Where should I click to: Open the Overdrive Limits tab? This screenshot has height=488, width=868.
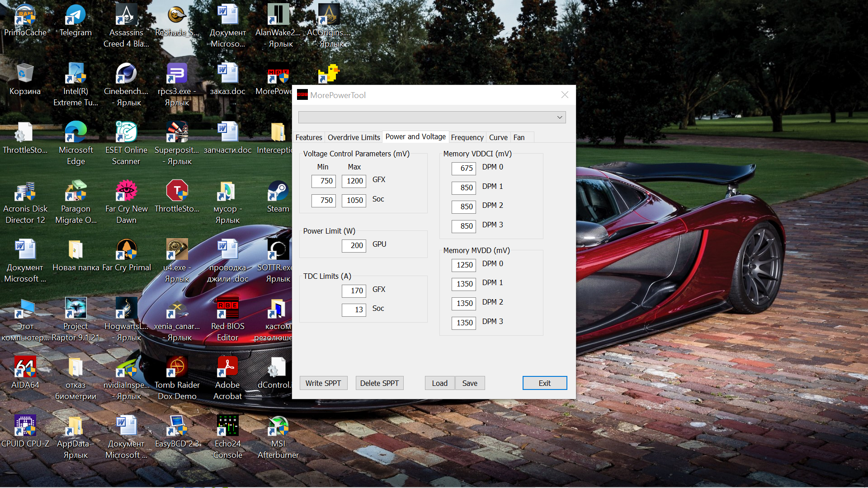click(x=354, y=137)
